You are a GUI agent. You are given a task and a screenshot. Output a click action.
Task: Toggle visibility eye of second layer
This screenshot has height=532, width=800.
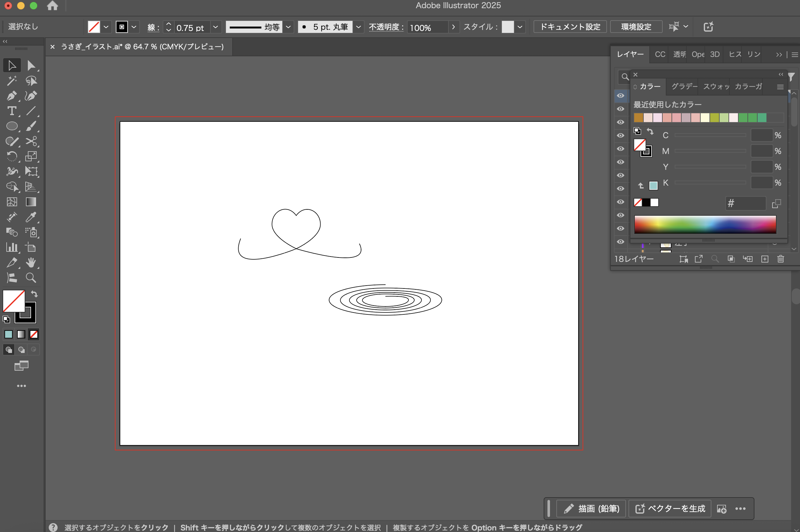click(x=621, y=108)
